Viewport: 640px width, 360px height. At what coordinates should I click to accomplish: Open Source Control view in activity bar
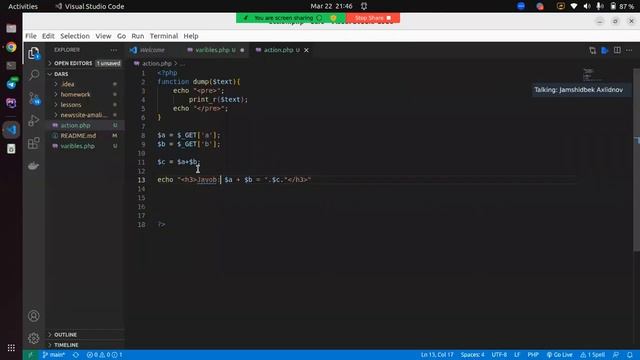(34, 98)
